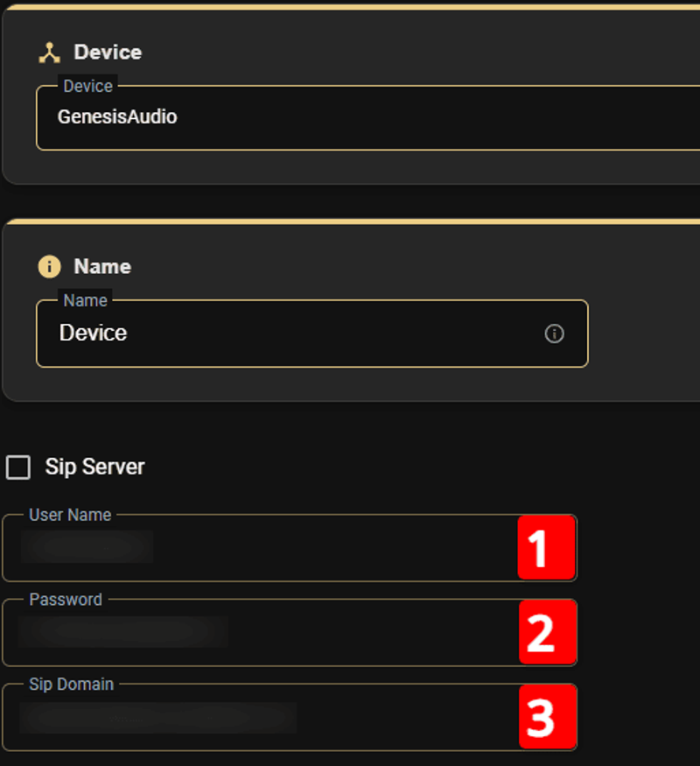Viewport: 700px width, 766px height.
Task: Click the red marker numbered 2
Action: click(x=547, y=632)
